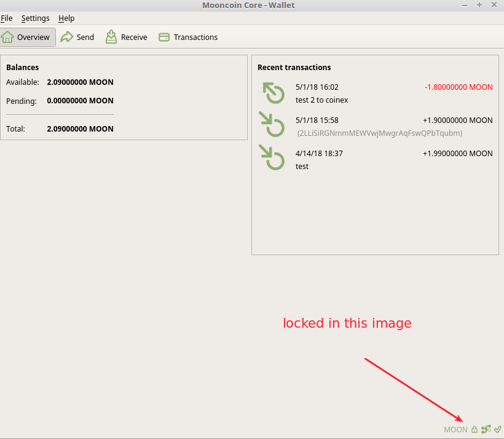Click the sent icon of 'test 2 to coinex'
Viewport: 504px width, 439px height.
point(274,93)
